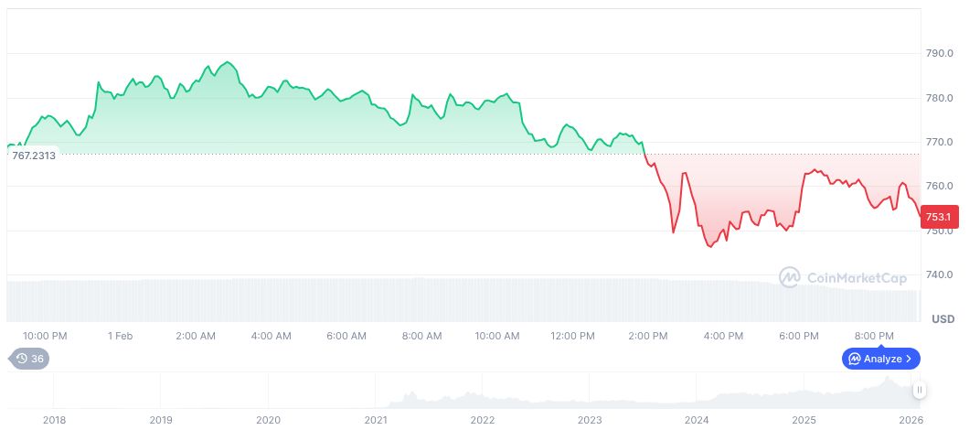Select 2024 on the year timeline
Viewport: 980px width, 430px height.
[x=698, y=420]
